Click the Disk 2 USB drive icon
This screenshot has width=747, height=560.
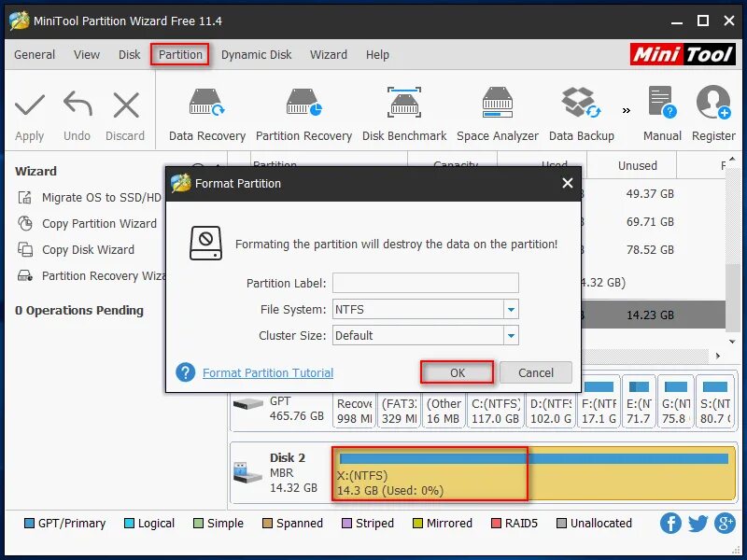point(247,471)
